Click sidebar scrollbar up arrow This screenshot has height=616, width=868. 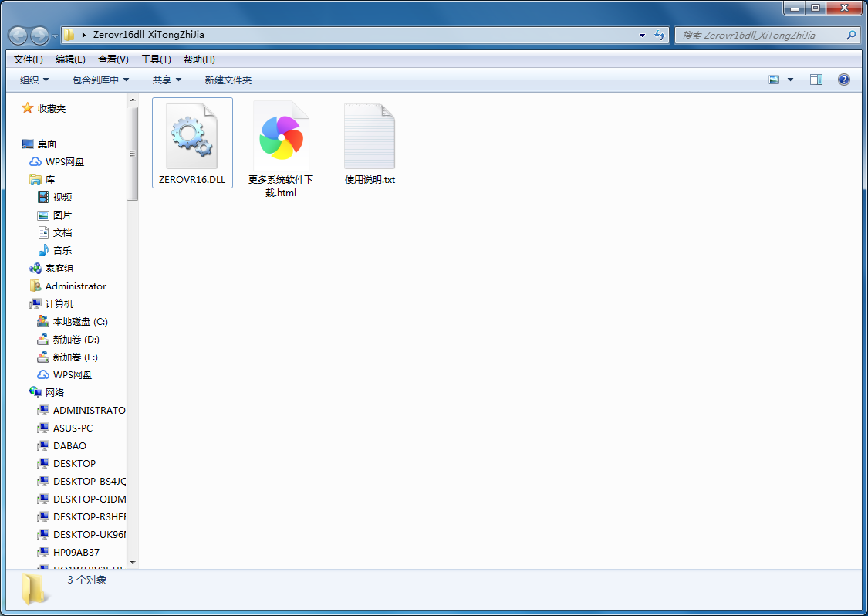click(132, 100)
